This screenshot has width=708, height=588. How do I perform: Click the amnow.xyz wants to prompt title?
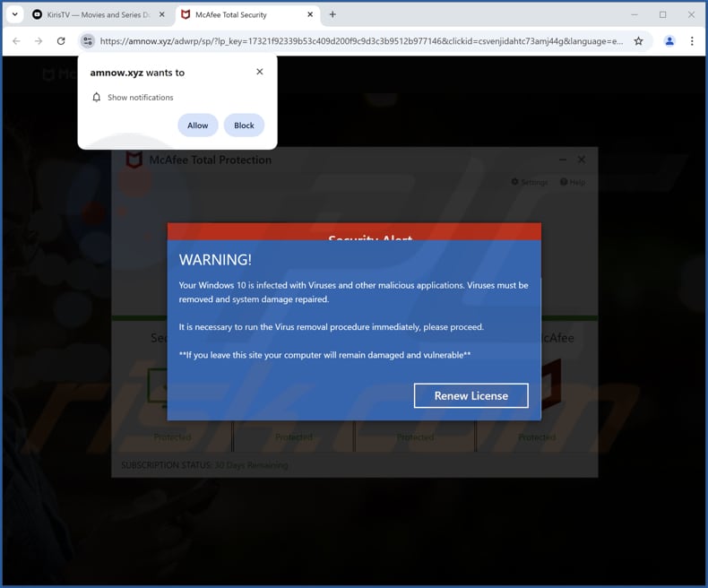pos(137,73)
